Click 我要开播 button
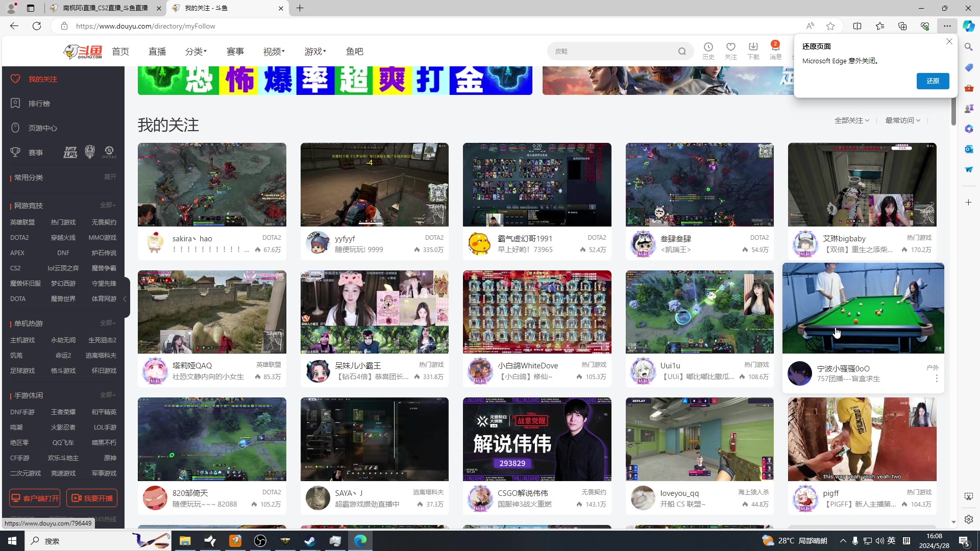980x551 pixels. pos(92,498)
